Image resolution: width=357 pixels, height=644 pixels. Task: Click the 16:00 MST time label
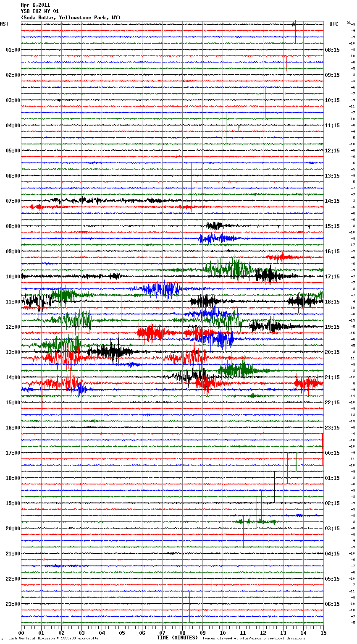[x=13, y=428]
